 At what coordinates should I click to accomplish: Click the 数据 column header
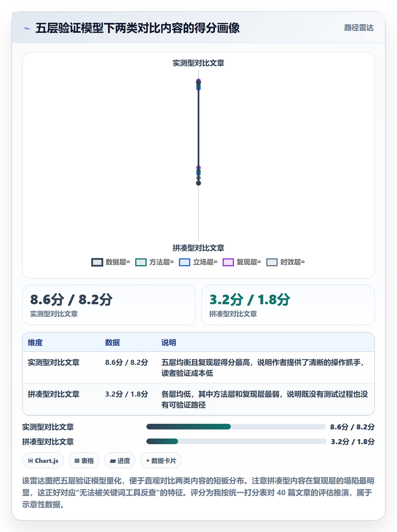click(x=113, y=342)
